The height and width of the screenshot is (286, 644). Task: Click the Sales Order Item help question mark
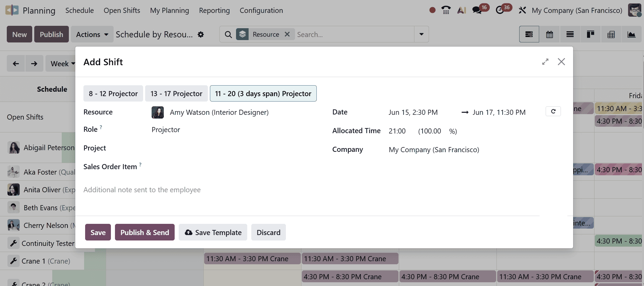click(140, 164)
